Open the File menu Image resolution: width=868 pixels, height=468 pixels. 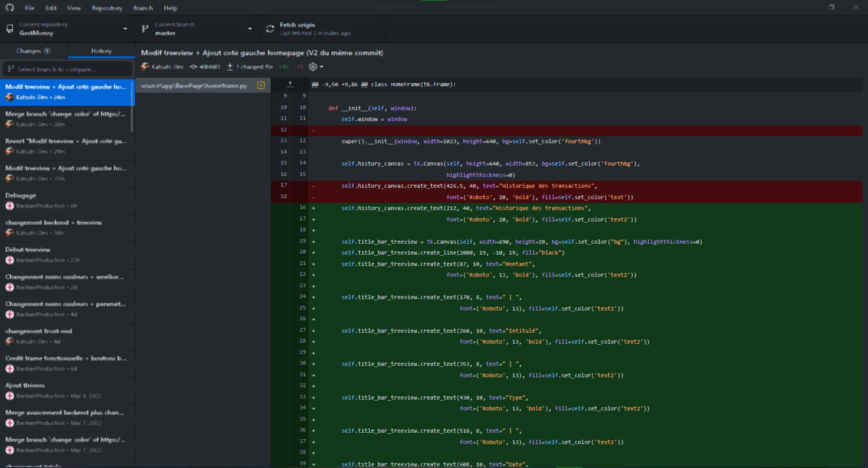(30, 8)
